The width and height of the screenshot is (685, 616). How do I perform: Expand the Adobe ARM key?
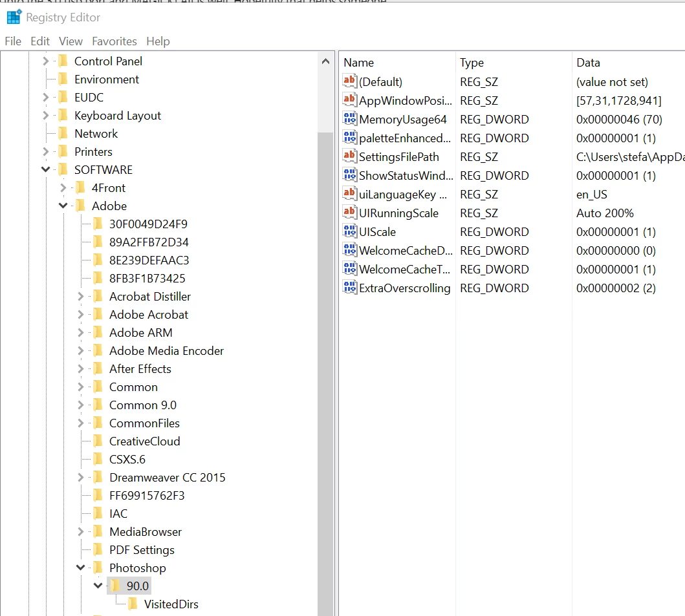pos(81,333)
